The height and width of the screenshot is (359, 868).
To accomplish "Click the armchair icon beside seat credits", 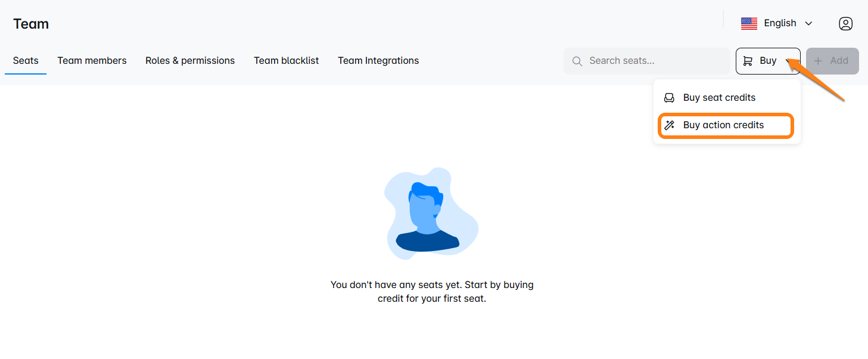I will pyautogui.click(x=669, y=98).
